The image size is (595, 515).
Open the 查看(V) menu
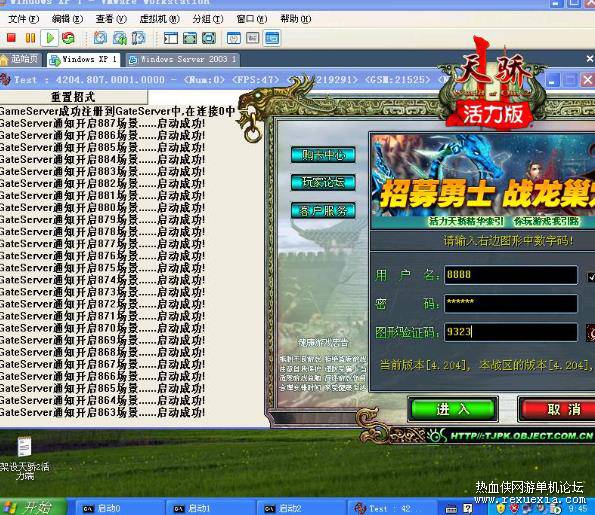tap(111, 19)
